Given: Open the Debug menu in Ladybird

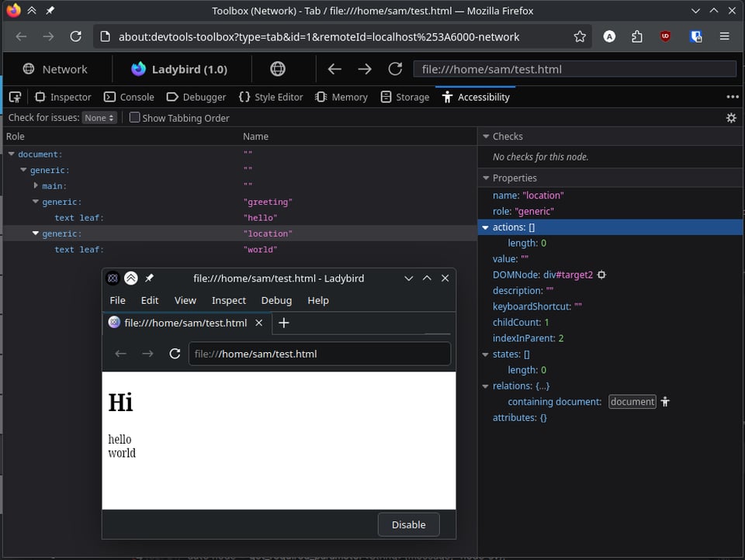Looking at the screenshot, I should (276, 300).
